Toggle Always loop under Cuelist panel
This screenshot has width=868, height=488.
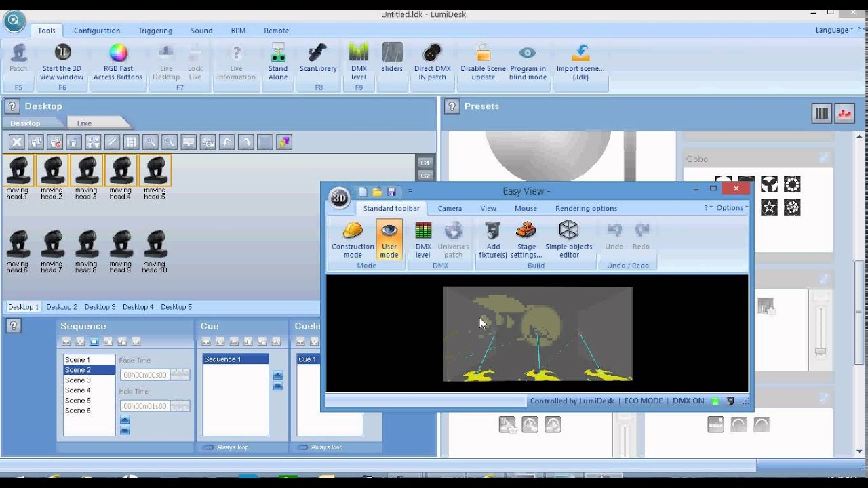pos(321,447)
